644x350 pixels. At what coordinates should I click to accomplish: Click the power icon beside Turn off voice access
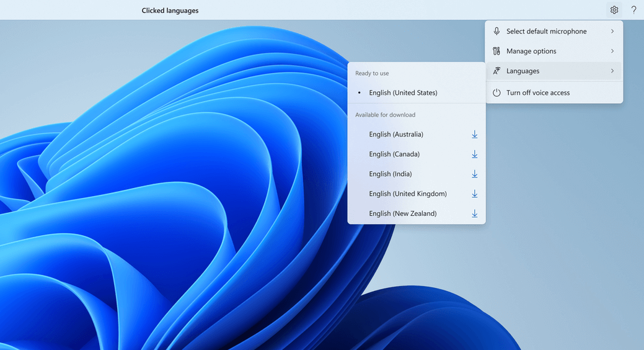tap(496, 92)
